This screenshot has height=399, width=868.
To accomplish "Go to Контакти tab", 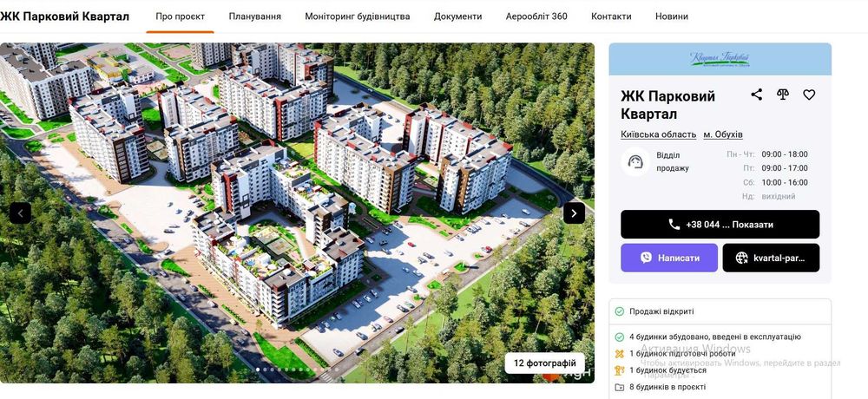I will (611, 16).
